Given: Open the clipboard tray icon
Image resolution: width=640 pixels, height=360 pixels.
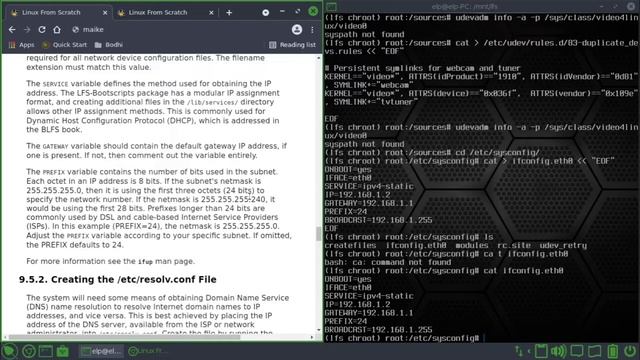Looking at the screenshot, I should [541, 351].
